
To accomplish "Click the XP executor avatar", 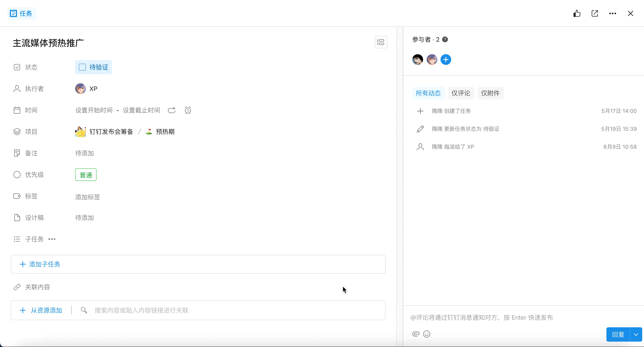I will pyautogui.click(x=80, y=89).
